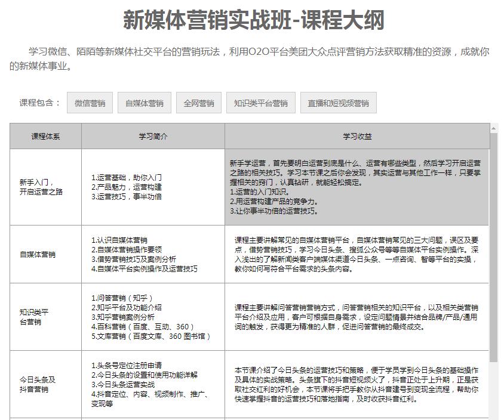Click the line 3.知乎营销案例分析
The image size is (504, 420).
(x=123, y=317)
